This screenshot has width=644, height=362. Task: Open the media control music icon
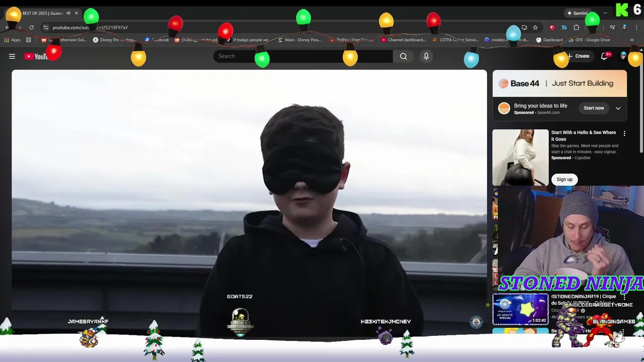coord(612,28)
